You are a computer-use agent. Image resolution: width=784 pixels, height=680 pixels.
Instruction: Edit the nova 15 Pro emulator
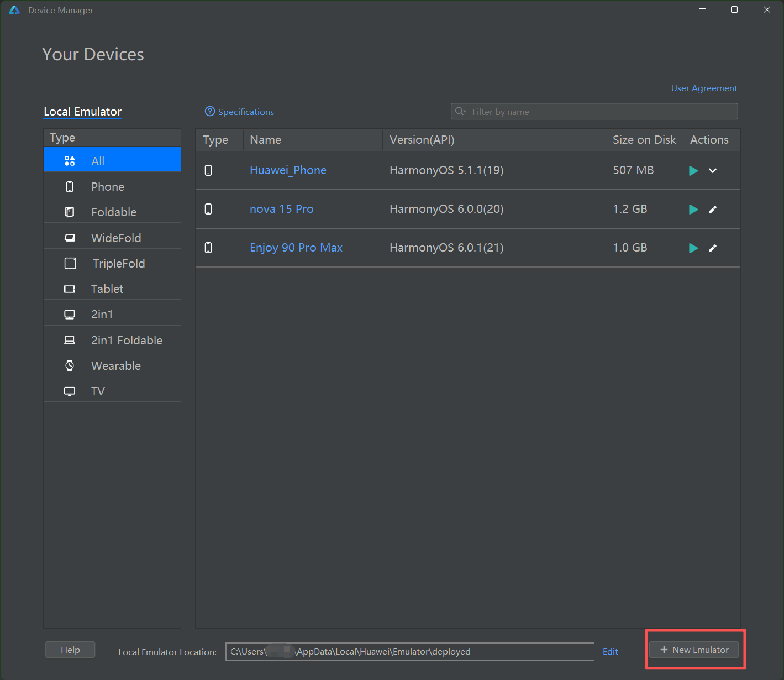coord(713,210)
